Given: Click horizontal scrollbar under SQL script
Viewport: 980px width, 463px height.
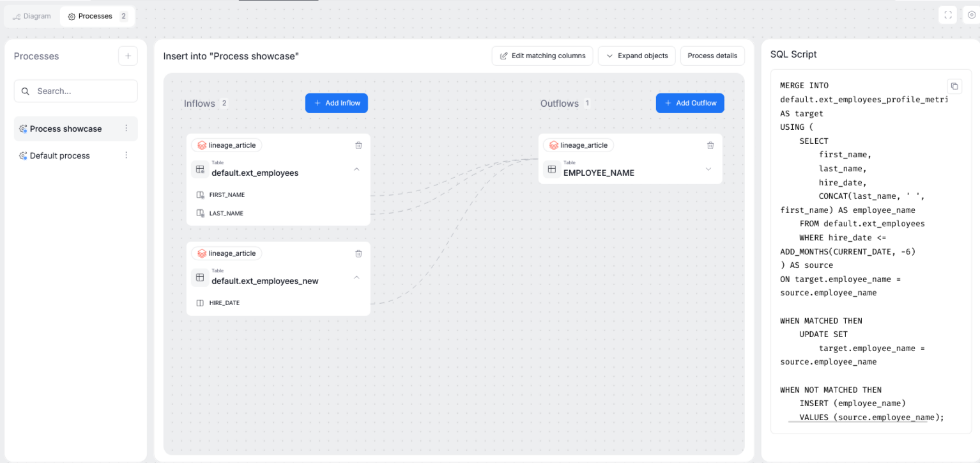Looking at the screenshot, I should click(x=857, y=422).
